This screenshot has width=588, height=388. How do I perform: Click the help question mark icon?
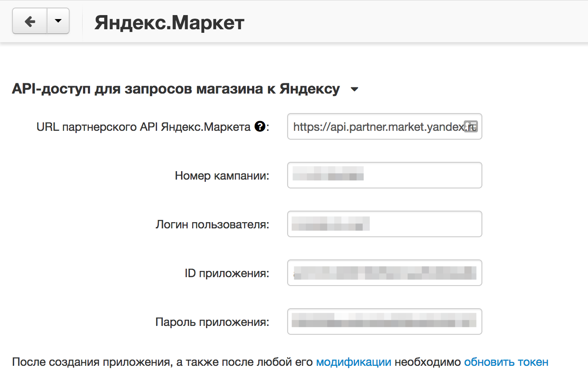pyautogui.click(x=260, y=127)
